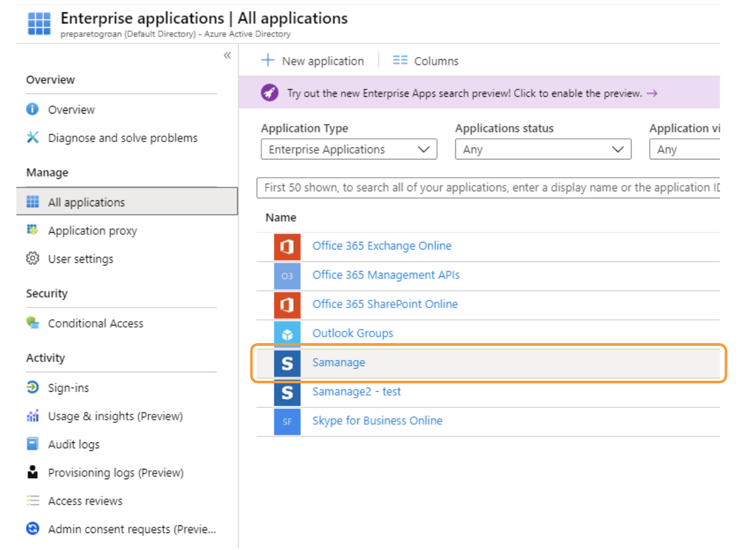756x550 pixels.
Task: Click the Samanage S logo icon
Action: tap(287, 363)
